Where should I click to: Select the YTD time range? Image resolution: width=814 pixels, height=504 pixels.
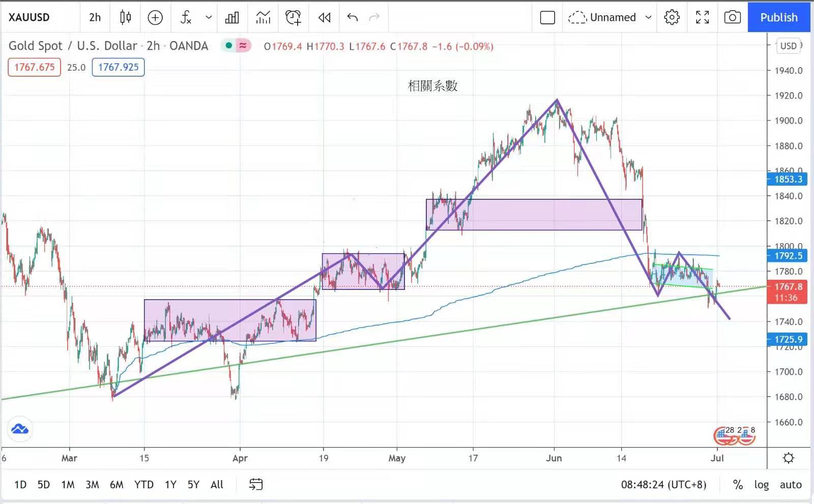click(x=143, y=485)
